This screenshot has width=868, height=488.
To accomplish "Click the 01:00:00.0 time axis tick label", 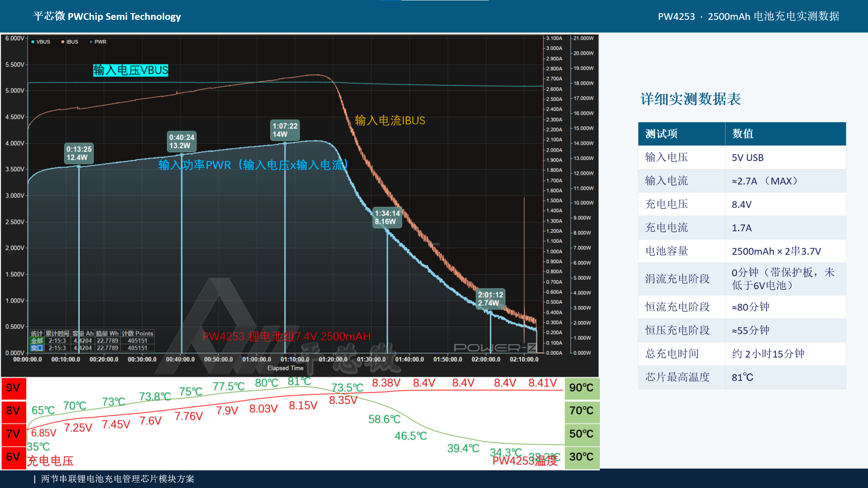I will click(x=257, y=360).
